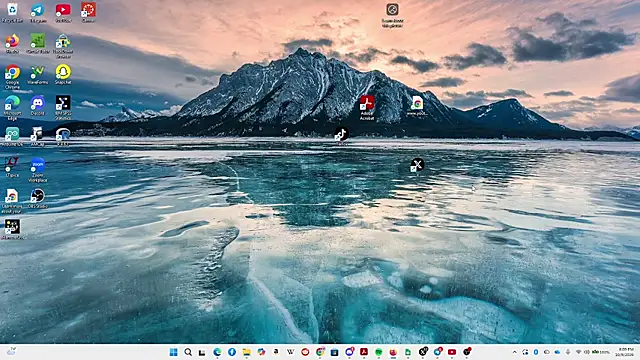
Task: Open the OBS Studio desktop shortcut
Action: (38, 198)
